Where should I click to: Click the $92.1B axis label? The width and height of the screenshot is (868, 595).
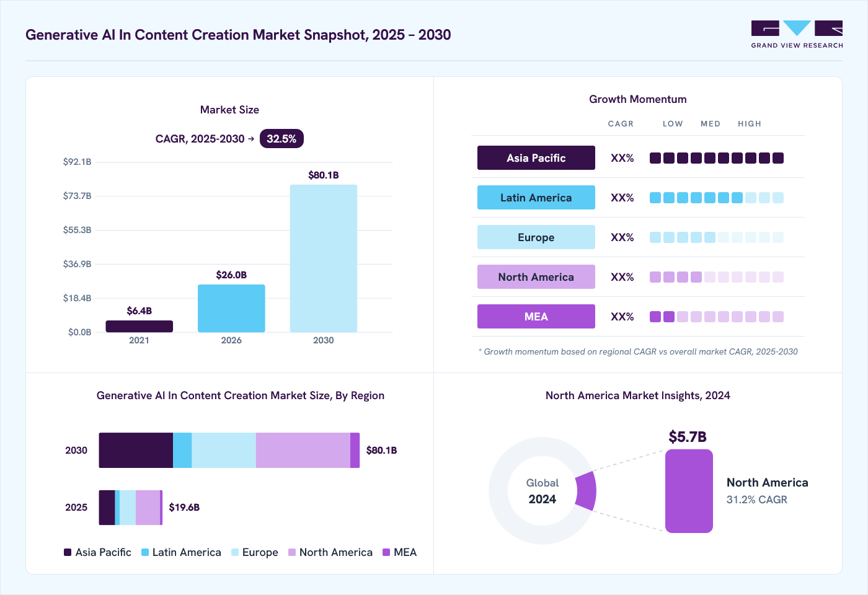pos(77,162)
